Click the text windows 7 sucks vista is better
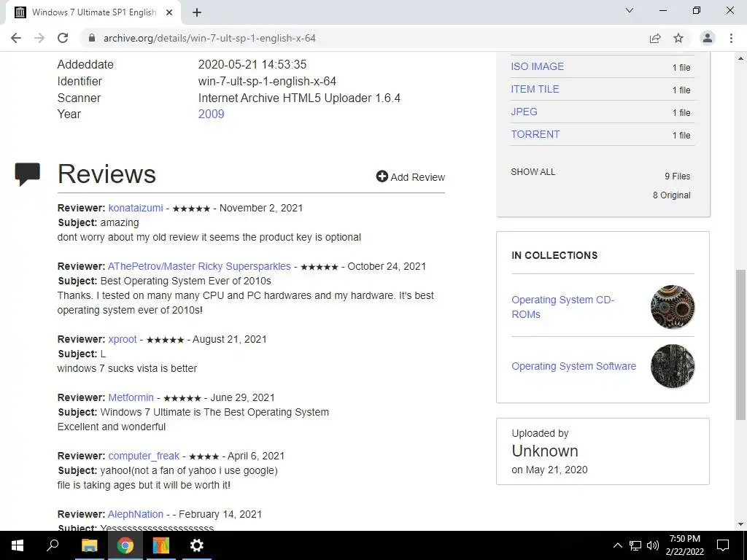747x560 pixels. coord(127,368)
